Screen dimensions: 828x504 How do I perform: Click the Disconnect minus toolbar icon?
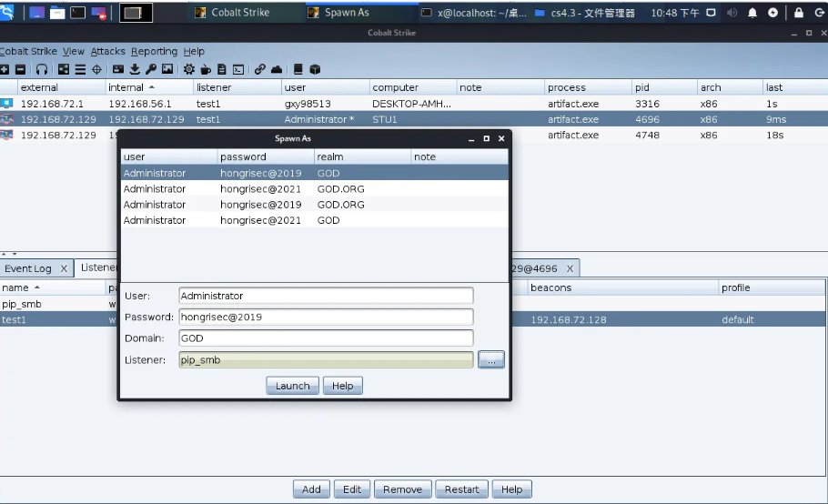coord(20,69)
